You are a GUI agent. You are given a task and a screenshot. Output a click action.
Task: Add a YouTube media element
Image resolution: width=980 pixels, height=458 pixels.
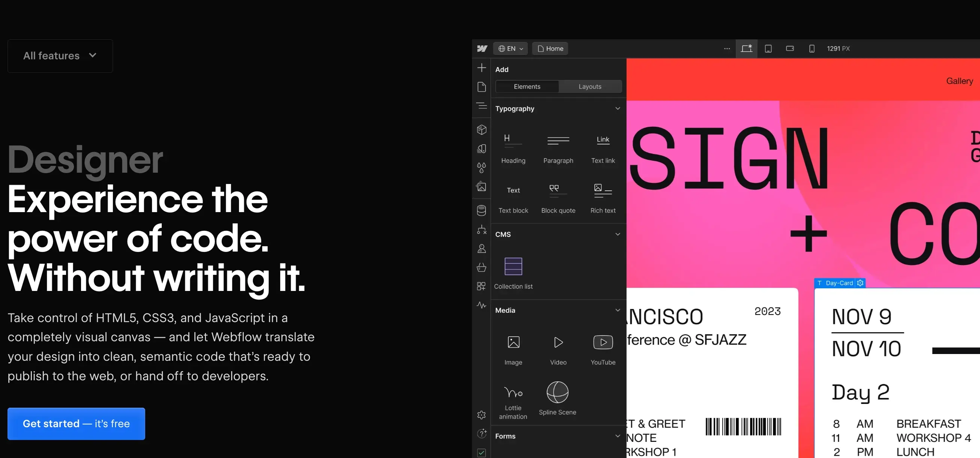(603, 350)
